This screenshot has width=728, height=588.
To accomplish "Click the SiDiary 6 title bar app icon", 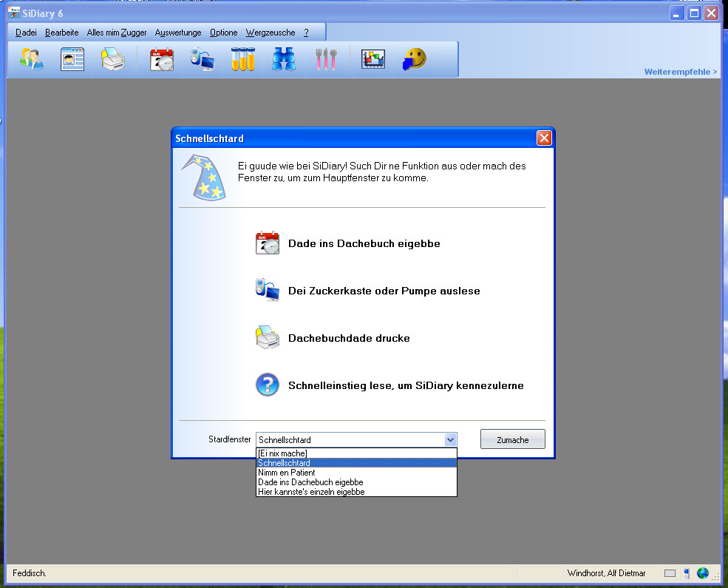I will pos(14,13).
